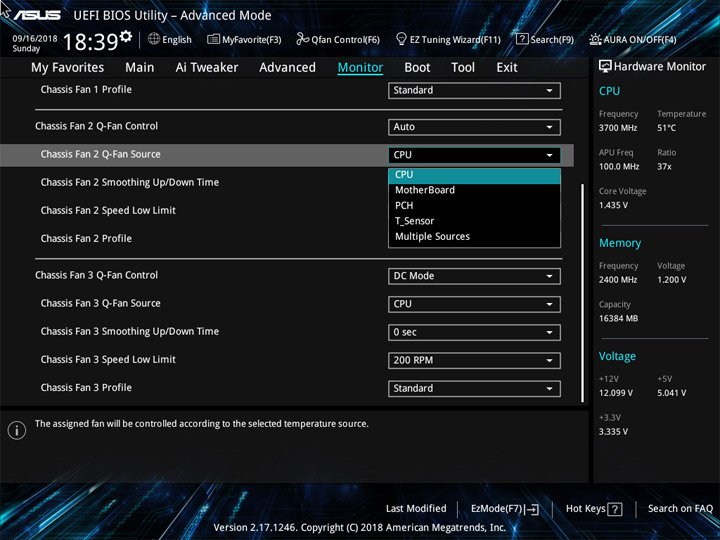Screen dimensions: 720x540
Task: Go to the Exit tab
Action: pyautogui.click(x=507, y=68)
